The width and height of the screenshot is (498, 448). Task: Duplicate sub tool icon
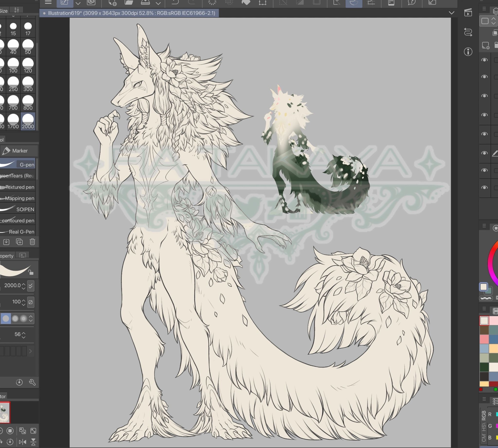(x=19, y=242)
